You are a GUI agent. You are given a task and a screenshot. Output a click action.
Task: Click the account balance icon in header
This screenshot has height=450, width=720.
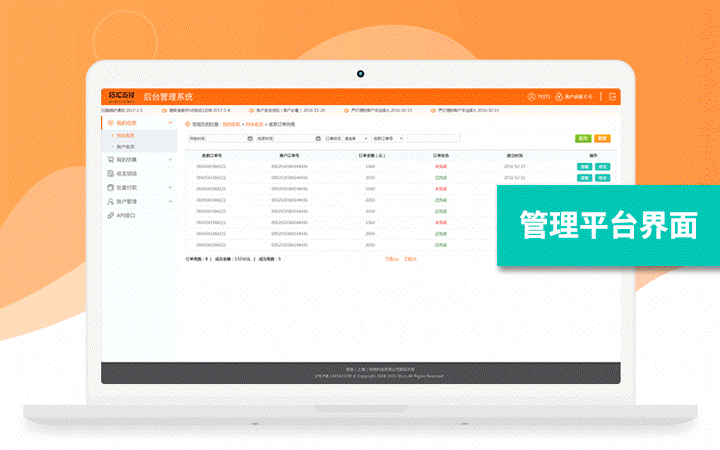click(x=560, y=97)
